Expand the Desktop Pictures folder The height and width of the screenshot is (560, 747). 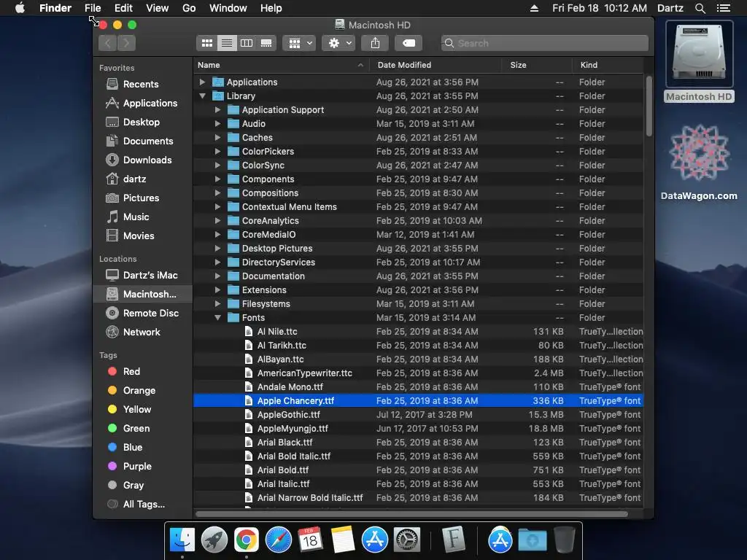coord(217,249)
